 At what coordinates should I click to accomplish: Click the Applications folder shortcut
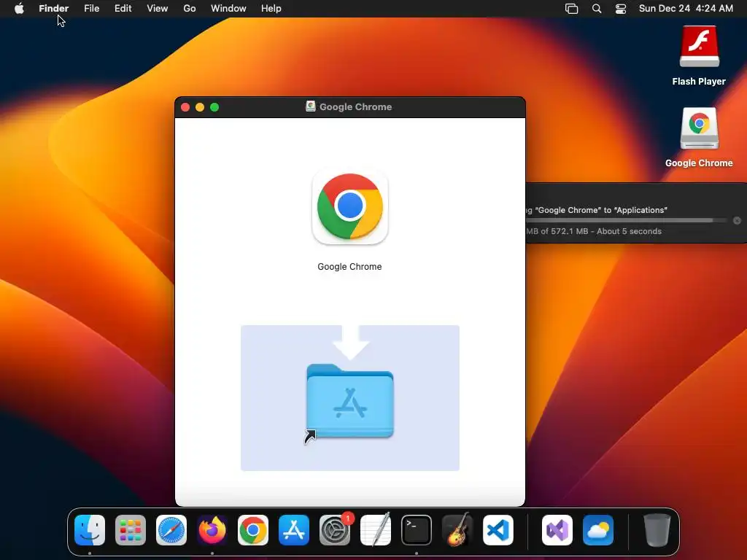coord(350,402)
